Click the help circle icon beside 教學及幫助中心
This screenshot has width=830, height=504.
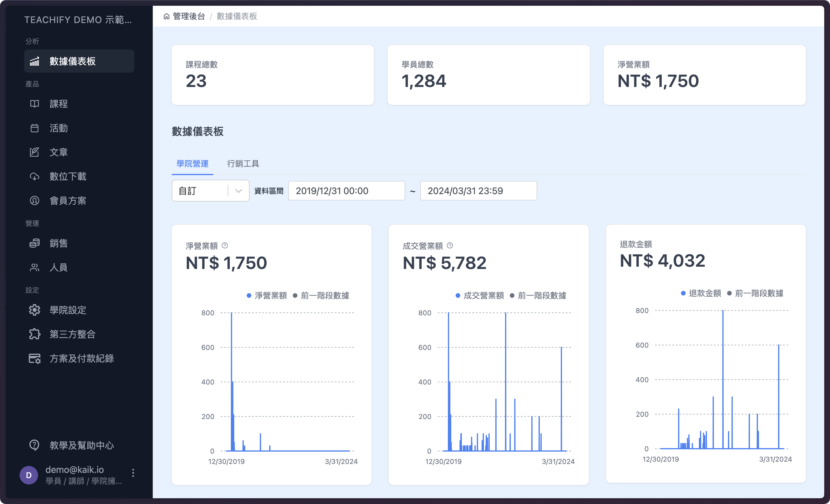(34, 445)
